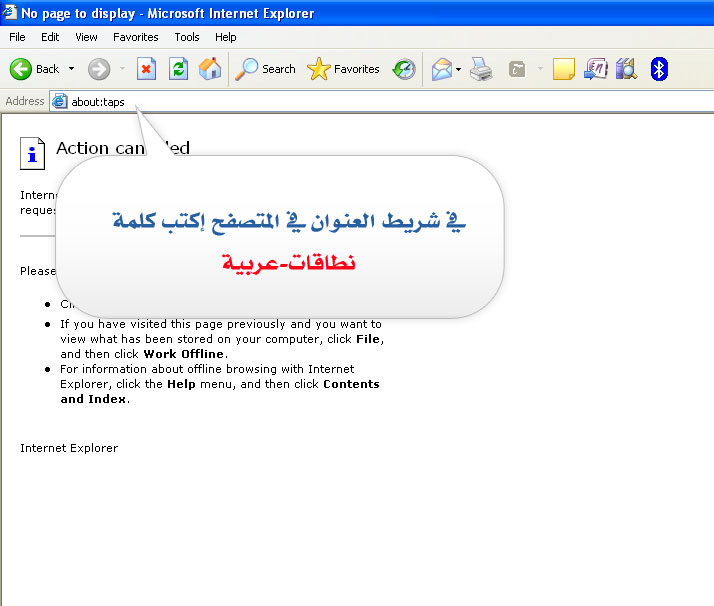Click the Mail envelope icon
714x606 pixels.
(x=442, y=69)
